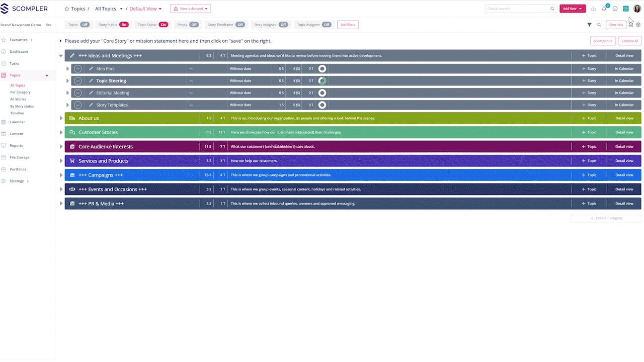The height and width of the screenshot is (362, 644).
Task: Enable the Story Timeframe filter
Action: coord(240,25)
